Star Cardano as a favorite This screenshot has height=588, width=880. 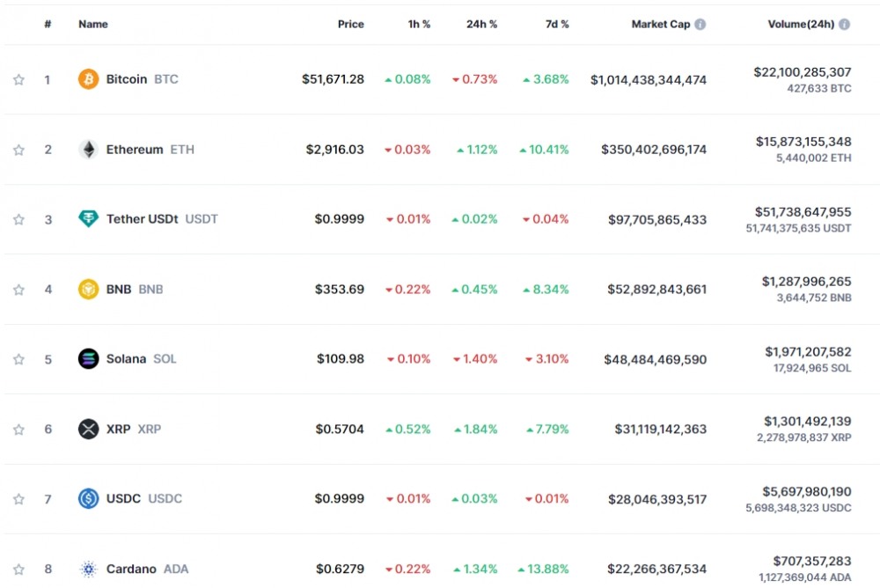coord(18,569)
